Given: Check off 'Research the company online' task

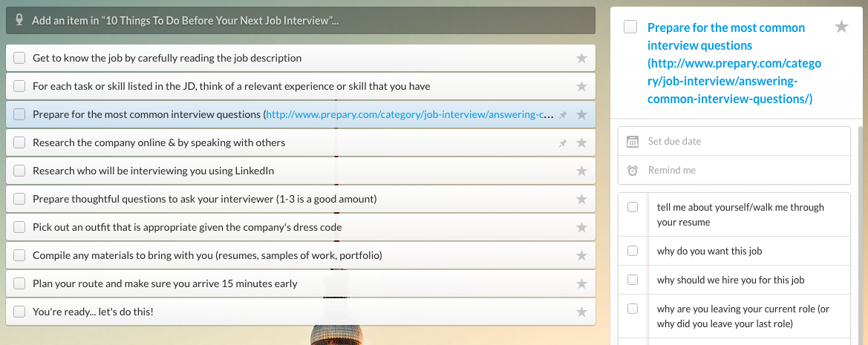Looking at the screenshot, I should [19, 142].
